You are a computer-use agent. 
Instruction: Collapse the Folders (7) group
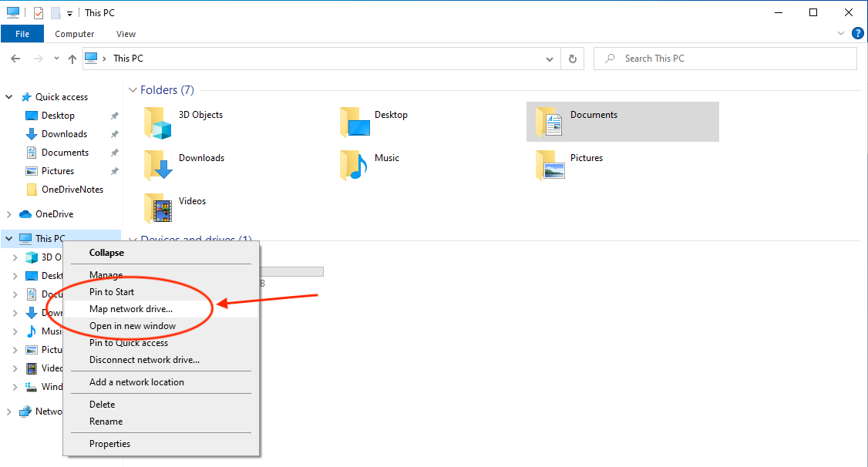tap(133, 90)
